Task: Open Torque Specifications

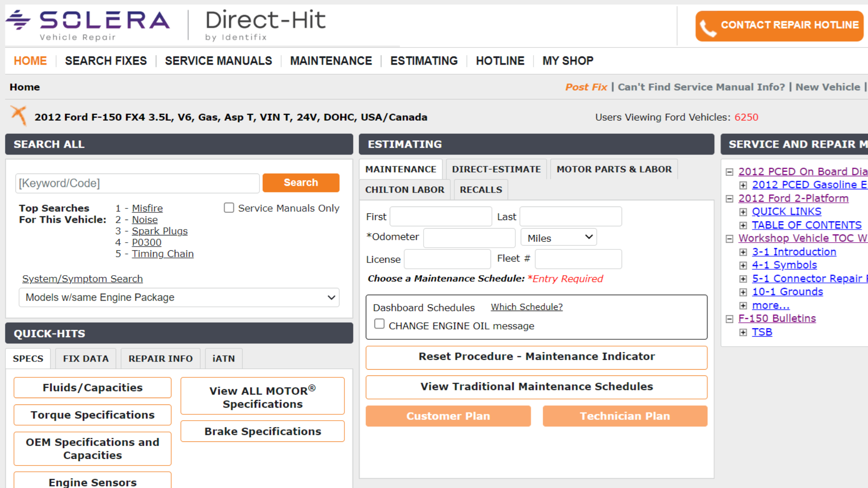Action: point(93,415)
